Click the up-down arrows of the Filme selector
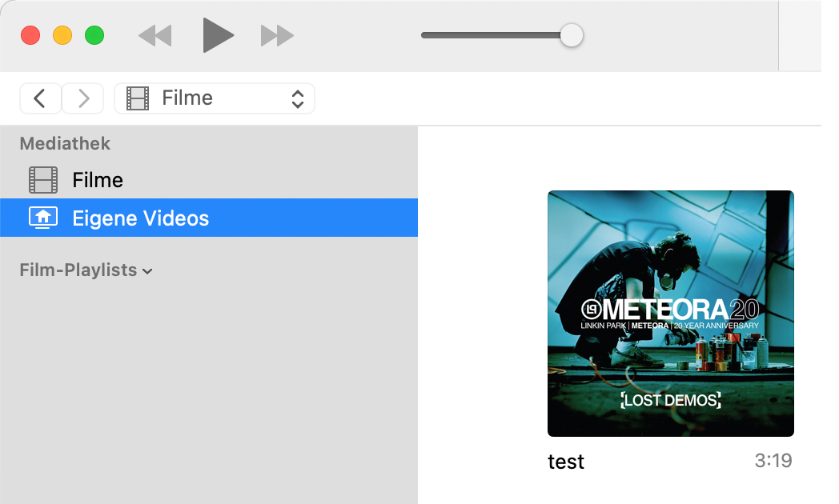 click(x=298, y=98)
